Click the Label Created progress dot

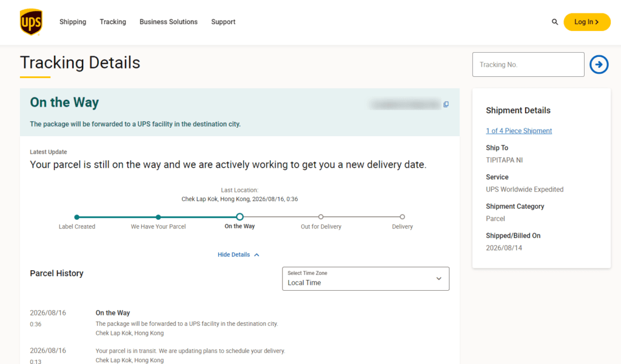77,217
